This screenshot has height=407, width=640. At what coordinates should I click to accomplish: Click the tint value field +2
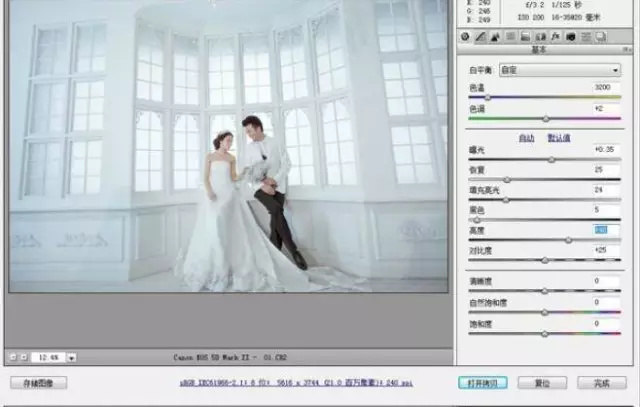click(x=606, y=109)
